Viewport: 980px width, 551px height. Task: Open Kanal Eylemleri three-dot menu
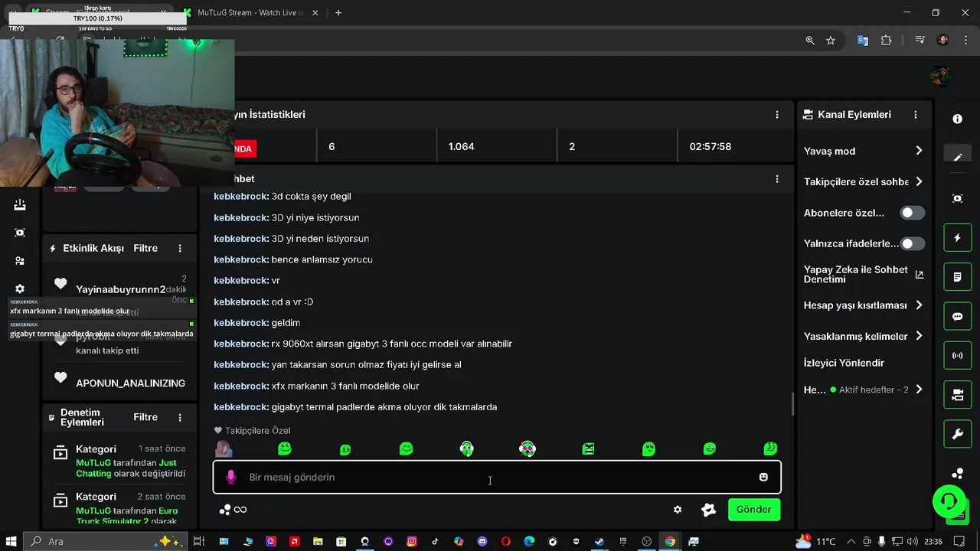click(916, 115)
